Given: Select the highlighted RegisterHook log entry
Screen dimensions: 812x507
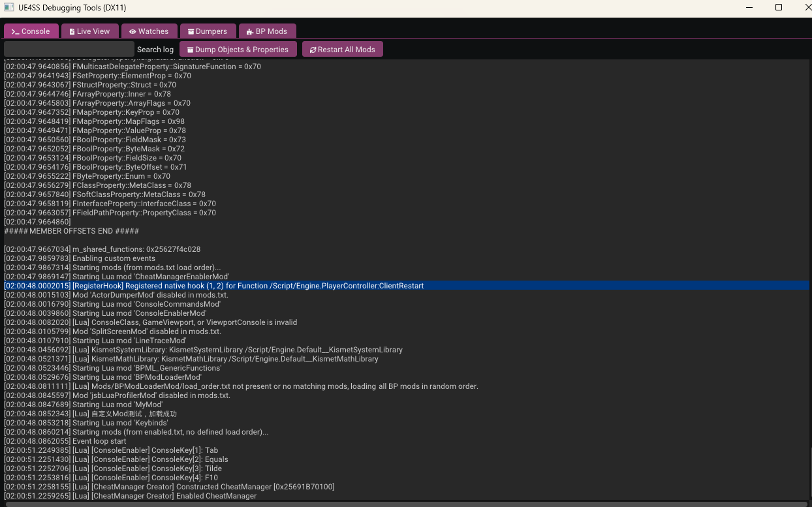Looking at the screenshot, I should coord(214,285).
